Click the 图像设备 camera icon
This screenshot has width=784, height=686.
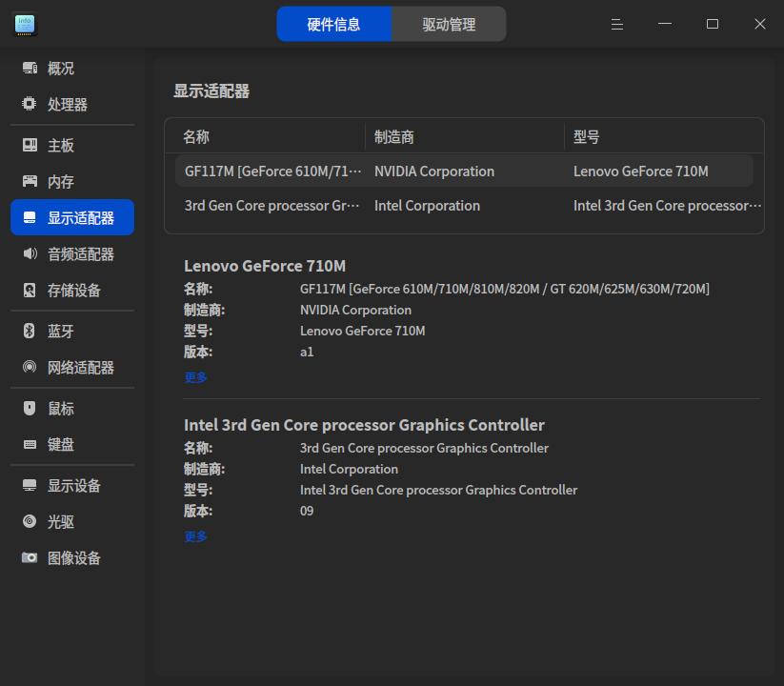(30, 557)
